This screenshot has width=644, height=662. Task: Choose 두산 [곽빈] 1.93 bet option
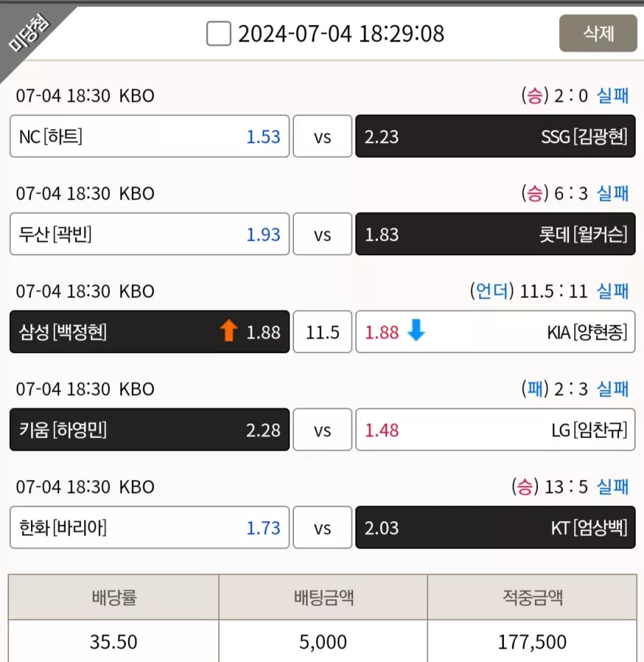[149, 234]
